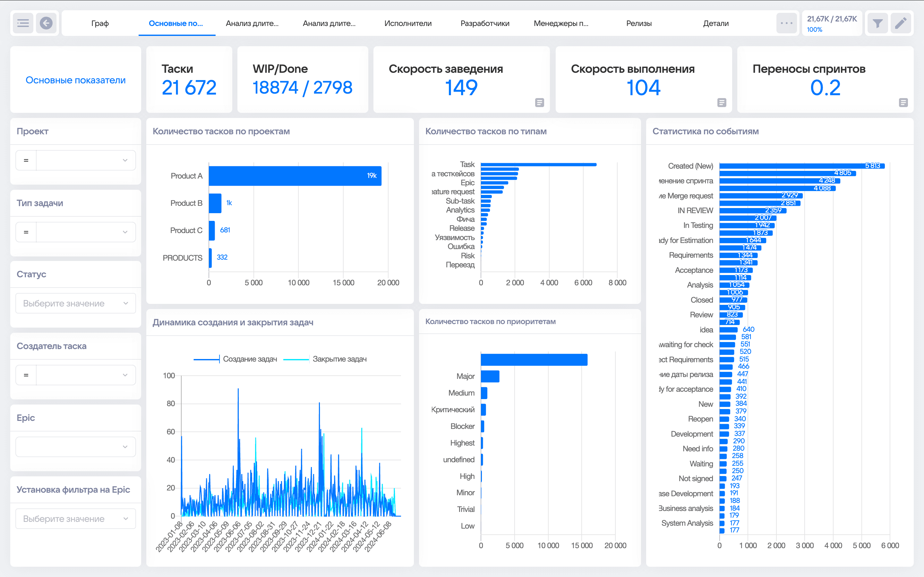924x577 pixels.
Task: Expand the Epic filter dropdown
Action: pos(76,447)
